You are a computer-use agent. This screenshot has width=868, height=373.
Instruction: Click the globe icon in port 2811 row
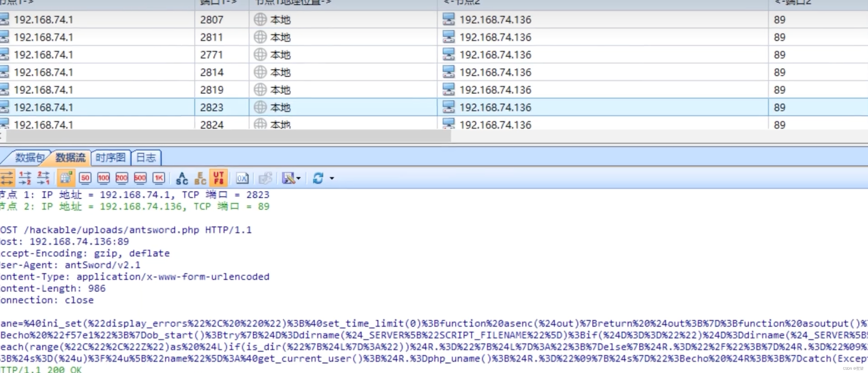[x=260, y=37]
